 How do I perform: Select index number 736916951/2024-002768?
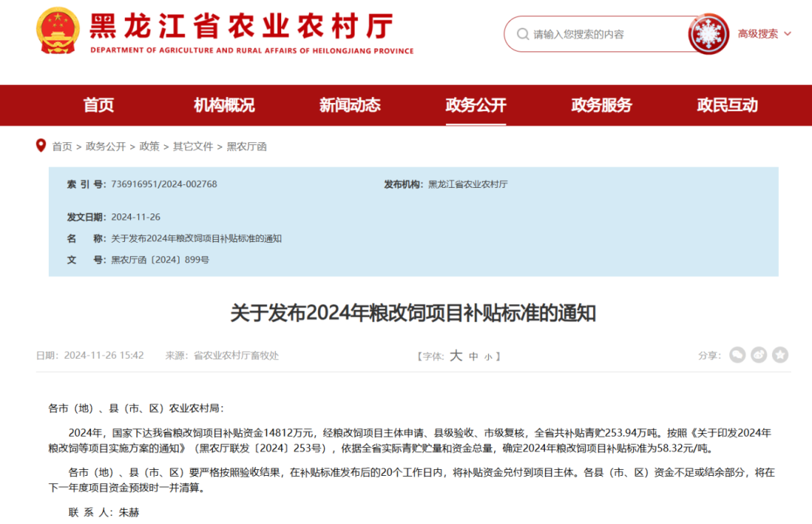pyautogui.click(x=164, y=184)
